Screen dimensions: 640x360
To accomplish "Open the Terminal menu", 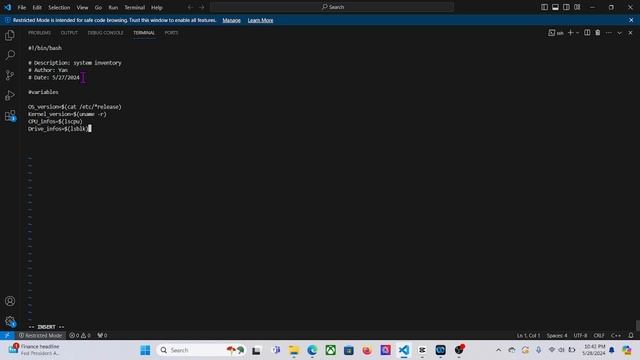I will (x=134, y=7).
